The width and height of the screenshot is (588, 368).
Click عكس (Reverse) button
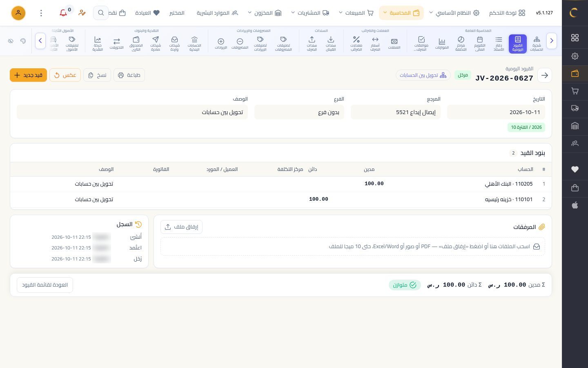(x=65, y=75)
